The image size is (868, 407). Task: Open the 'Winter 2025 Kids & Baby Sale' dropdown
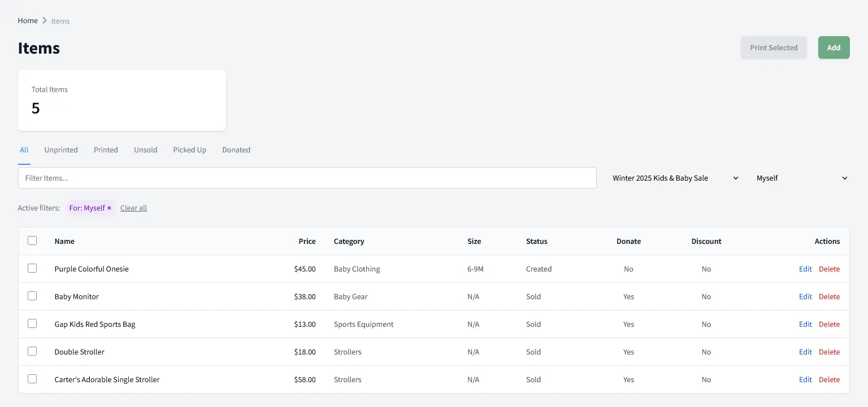pyautogui.click(x=674, y=178)
